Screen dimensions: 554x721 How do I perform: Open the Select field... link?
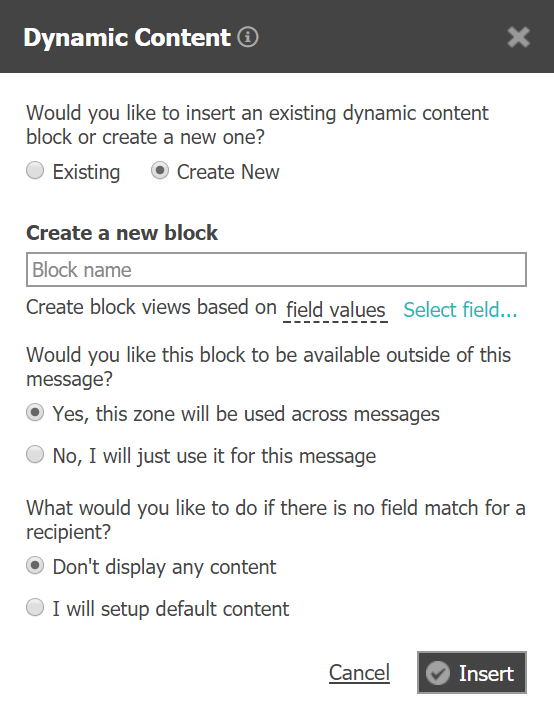[460, 310]
